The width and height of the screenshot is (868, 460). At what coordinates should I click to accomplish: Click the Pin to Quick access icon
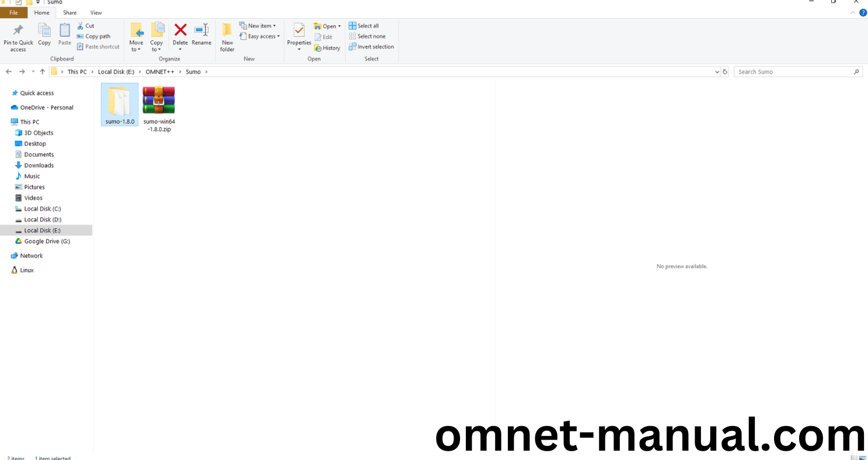coord(18,30)
